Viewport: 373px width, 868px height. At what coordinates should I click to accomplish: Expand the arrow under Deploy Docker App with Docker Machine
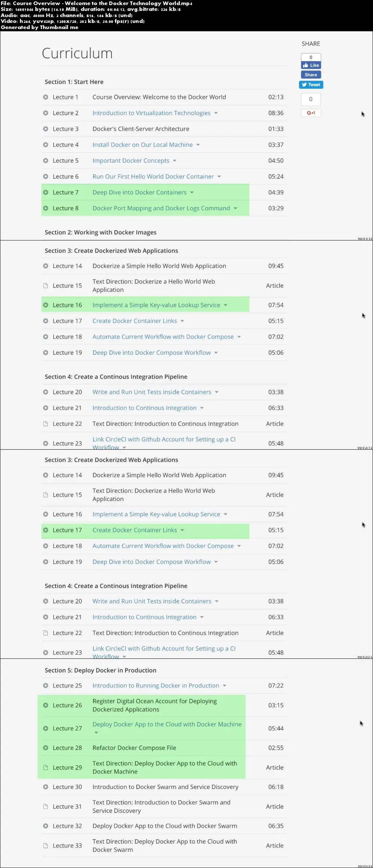pyautogui.click(x=96, y=732)
